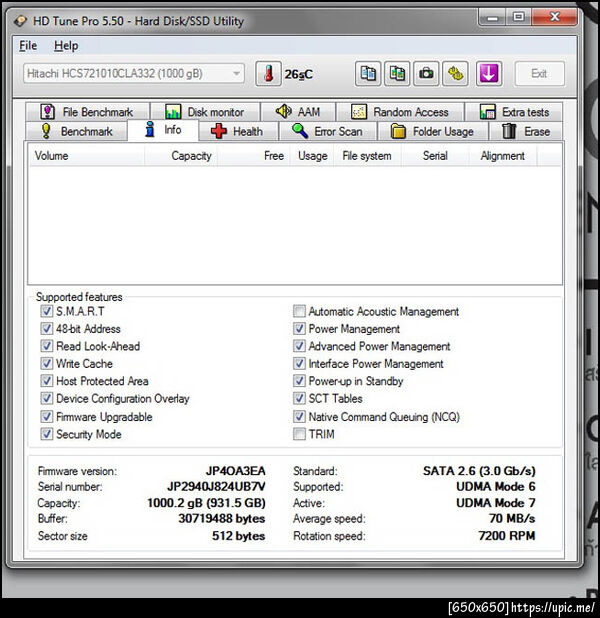Click the capacity value 1000.2 gB (931.5 GB)
The height and width of the screenshot is (618, 600).
click(x=206, y=503)
